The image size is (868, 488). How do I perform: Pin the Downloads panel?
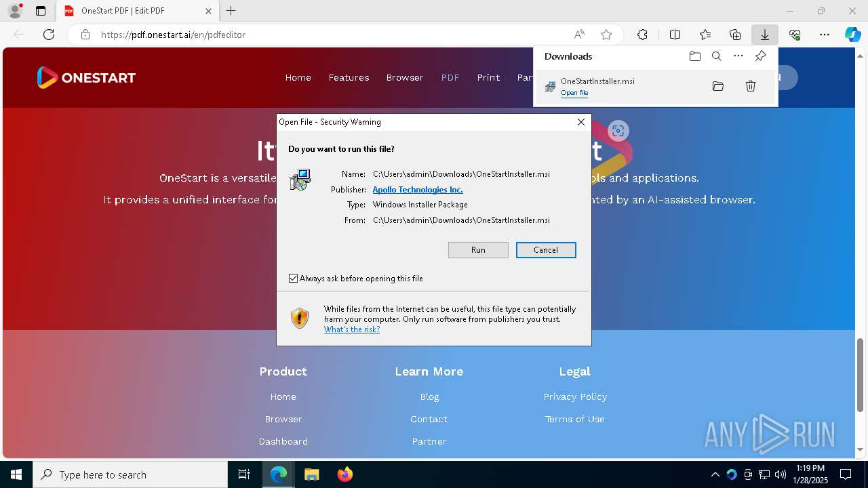point(761,56)
